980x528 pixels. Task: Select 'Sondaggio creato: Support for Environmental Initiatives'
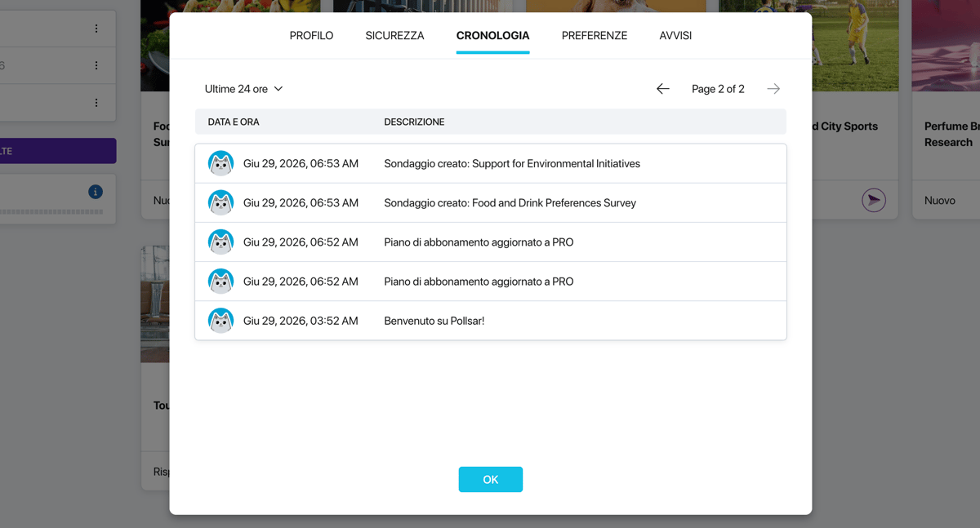(512, 164)
